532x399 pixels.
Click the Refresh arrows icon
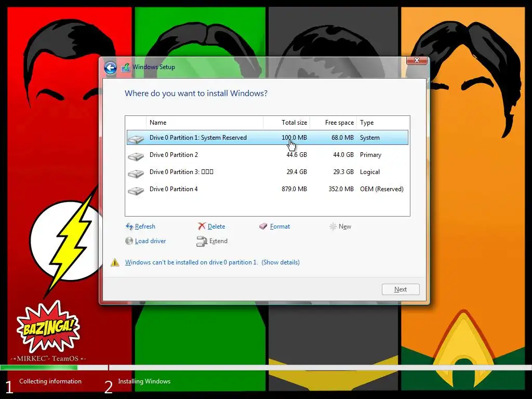pos(129,227)
